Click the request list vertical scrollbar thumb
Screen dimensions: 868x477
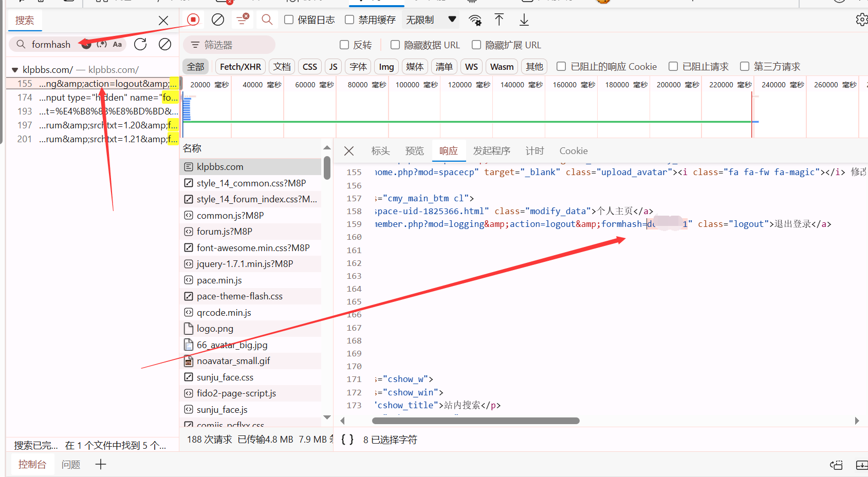[327, 168]
